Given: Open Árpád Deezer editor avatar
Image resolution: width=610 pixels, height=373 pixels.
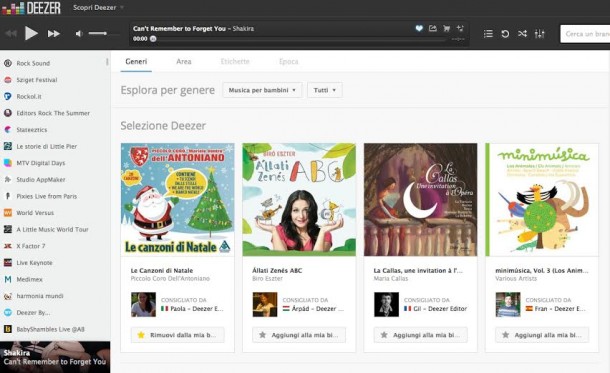Looking at the screenshot, I should coord(265,305).
